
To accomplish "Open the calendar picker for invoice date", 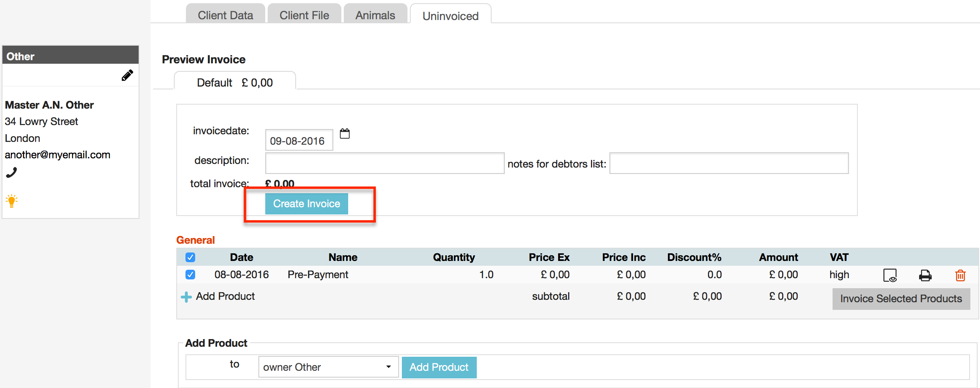I will pyautogui.click(x=345, y=134).
